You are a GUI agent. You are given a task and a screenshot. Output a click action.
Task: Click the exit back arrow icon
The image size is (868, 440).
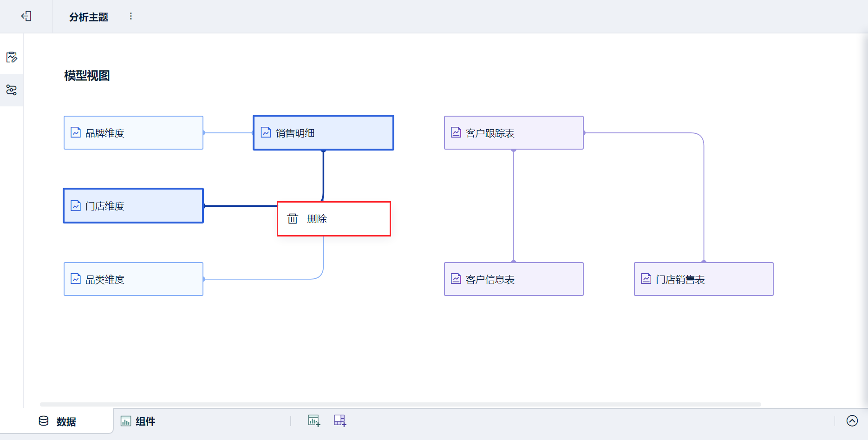tap(26, 16)
